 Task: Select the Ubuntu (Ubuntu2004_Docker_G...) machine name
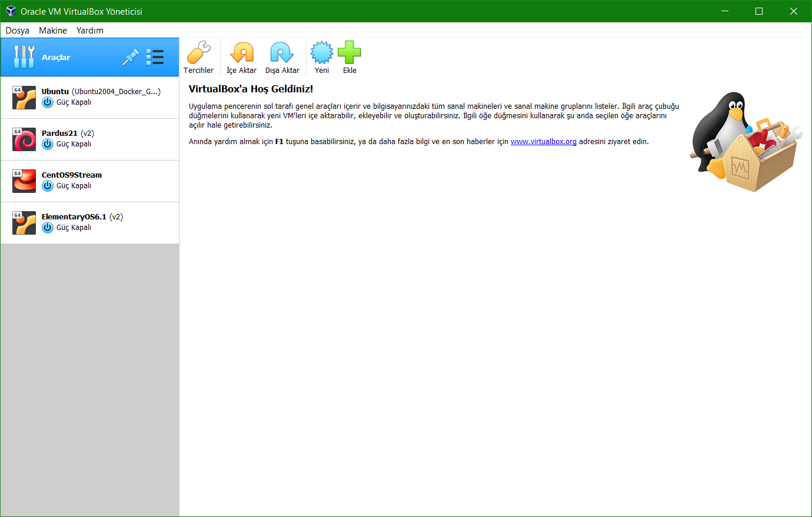tap(101, 92)
